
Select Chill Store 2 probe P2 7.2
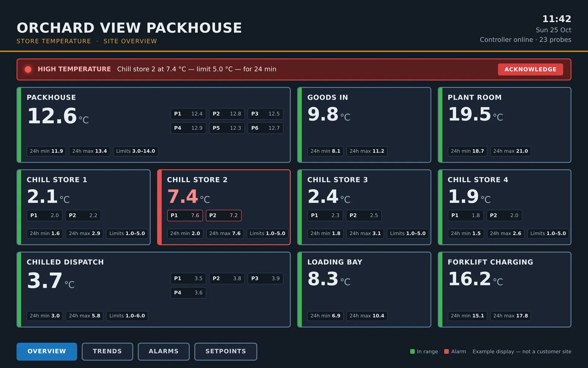[223, 216]
